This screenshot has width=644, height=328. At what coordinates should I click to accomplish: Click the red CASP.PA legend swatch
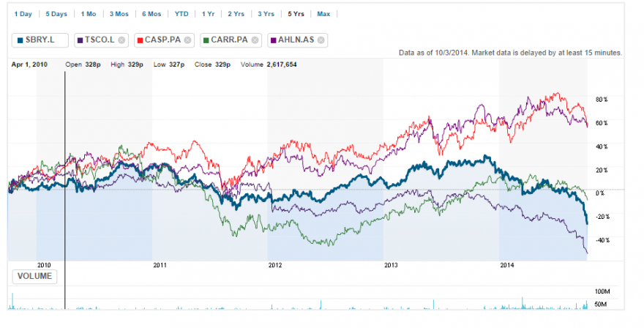pos(140,40)
